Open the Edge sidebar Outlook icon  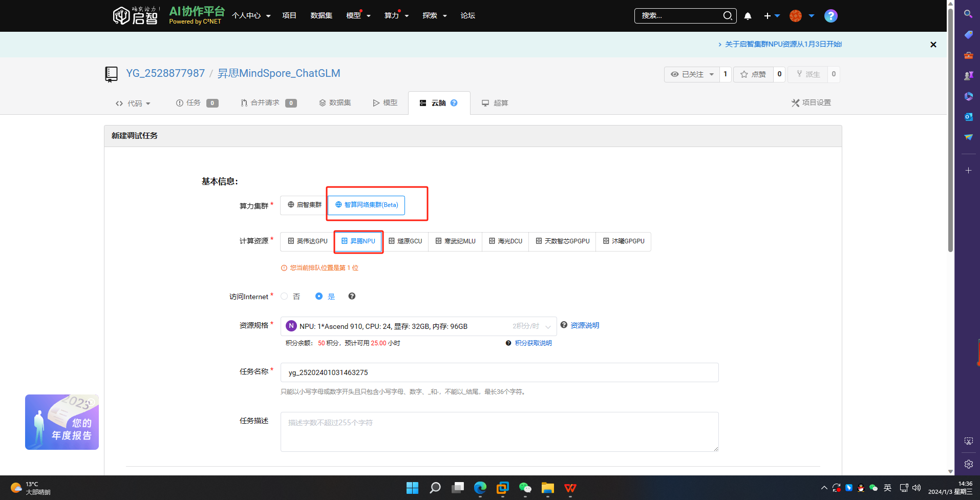[x=968, y=116]
